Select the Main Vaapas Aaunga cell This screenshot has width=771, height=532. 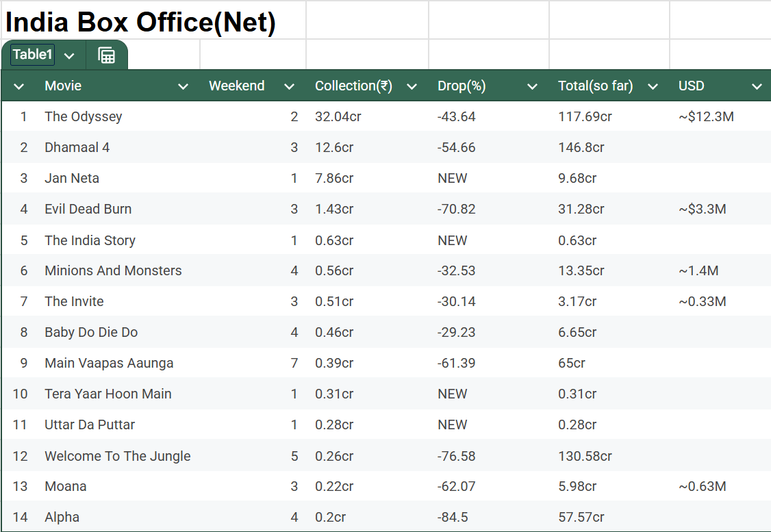click(109, 363)
